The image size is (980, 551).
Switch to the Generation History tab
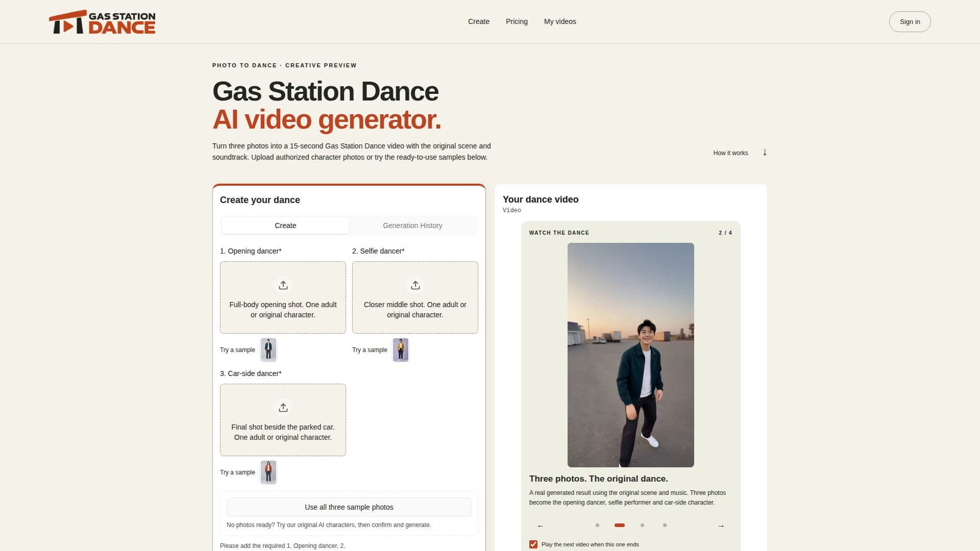412,226
